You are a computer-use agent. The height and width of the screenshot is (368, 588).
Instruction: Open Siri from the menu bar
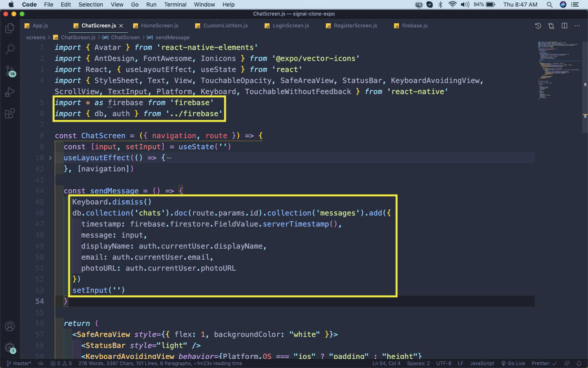[563, 4]
